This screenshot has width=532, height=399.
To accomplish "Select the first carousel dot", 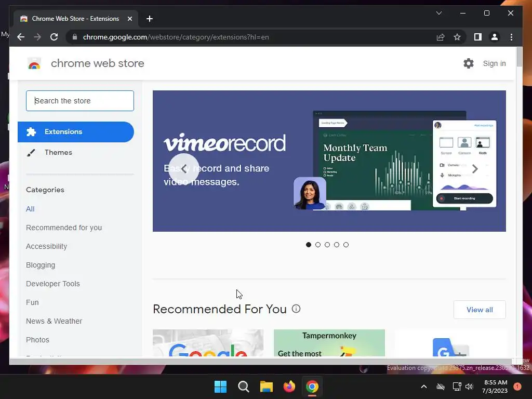I will [x=309, y=245].
